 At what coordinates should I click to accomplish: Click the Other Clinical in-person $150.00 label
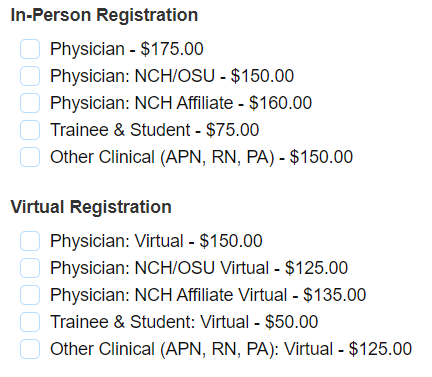(201, 157)
